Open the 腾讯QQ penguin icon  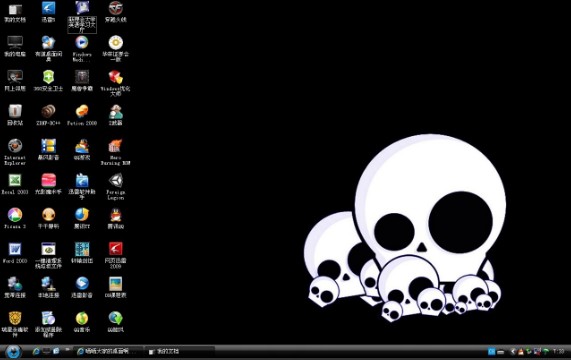(x=115, y=218)
